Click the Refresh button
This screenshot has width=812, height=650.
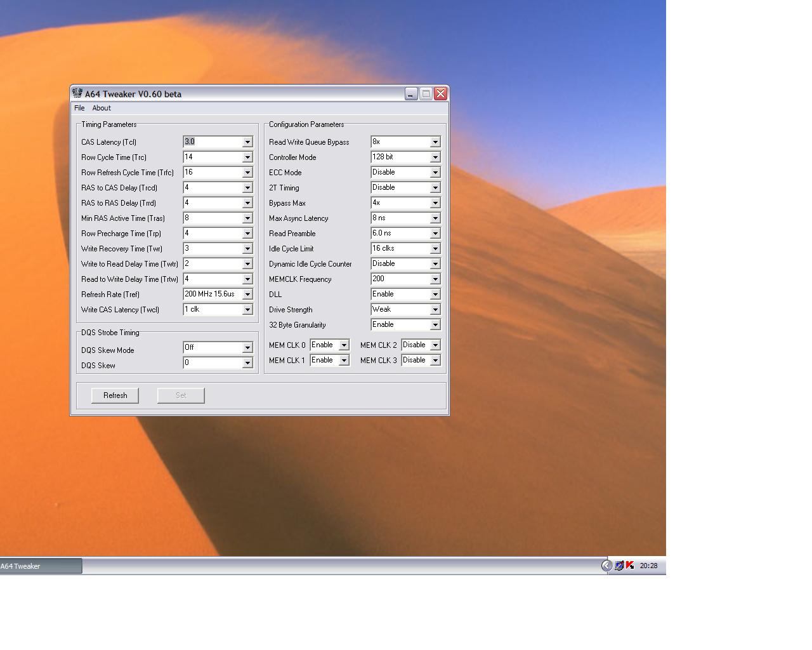[x=115, y=395]
